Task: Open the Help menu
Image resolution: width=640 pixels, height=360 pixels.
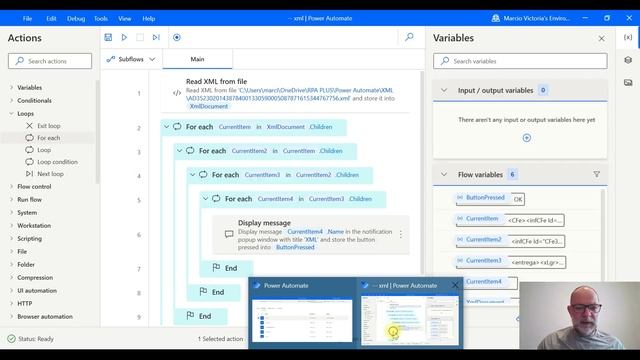Action: pos(149,18)
